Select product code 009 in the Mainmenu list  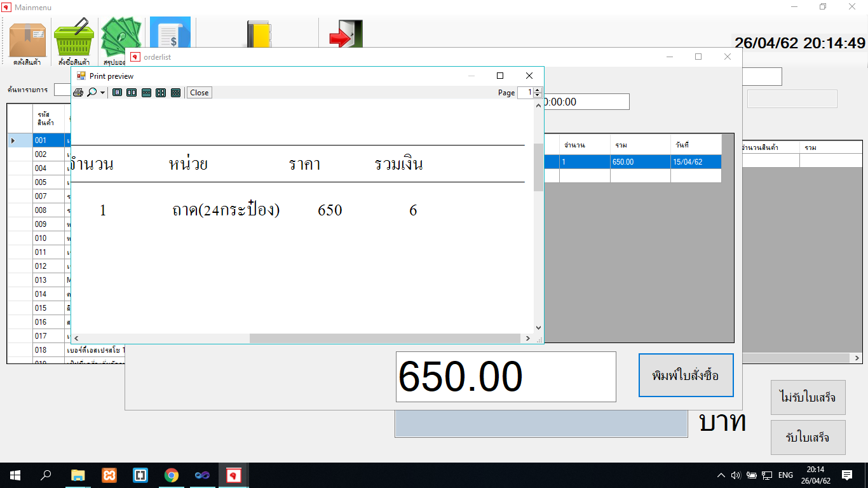[48, 224]
